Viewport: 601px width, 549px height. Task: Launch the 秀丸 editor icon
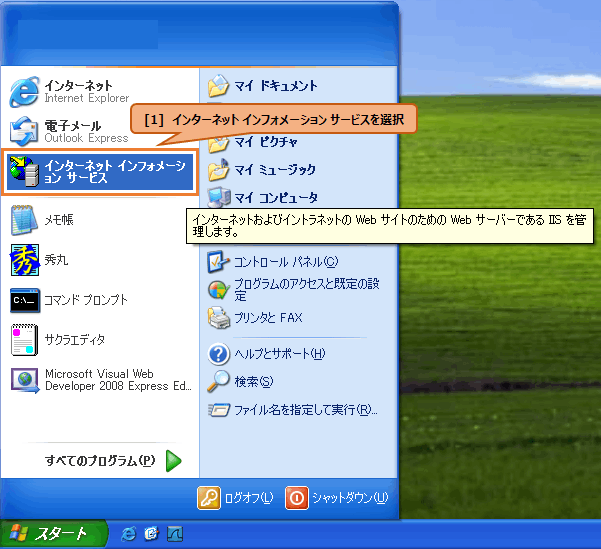pyautogui.click(x=25, y=260)
